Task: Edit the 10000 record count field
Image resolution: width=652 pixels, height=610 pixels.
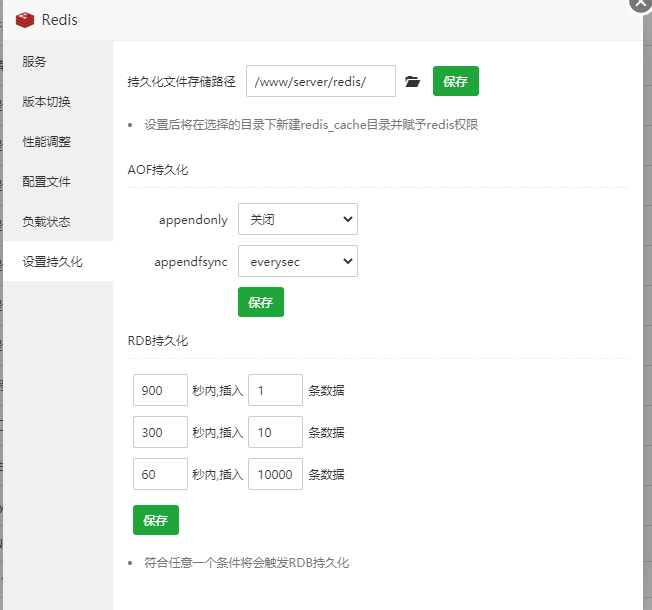Action: [275, 474]
